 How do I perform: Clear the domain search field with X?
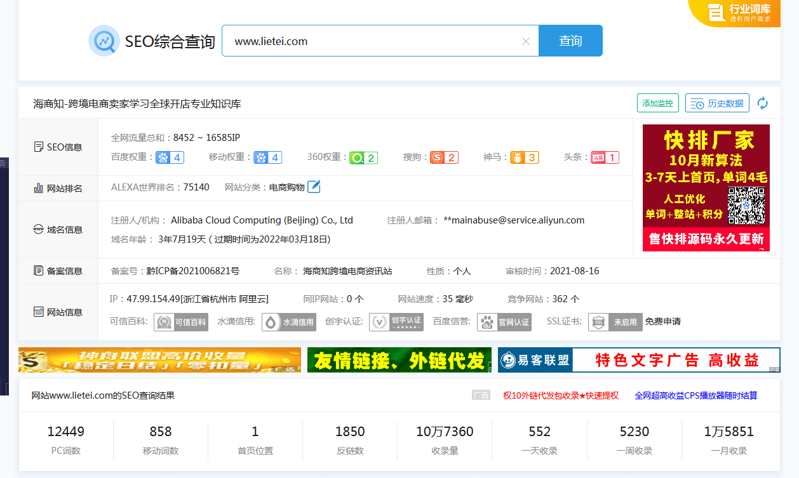click(526, 41)
